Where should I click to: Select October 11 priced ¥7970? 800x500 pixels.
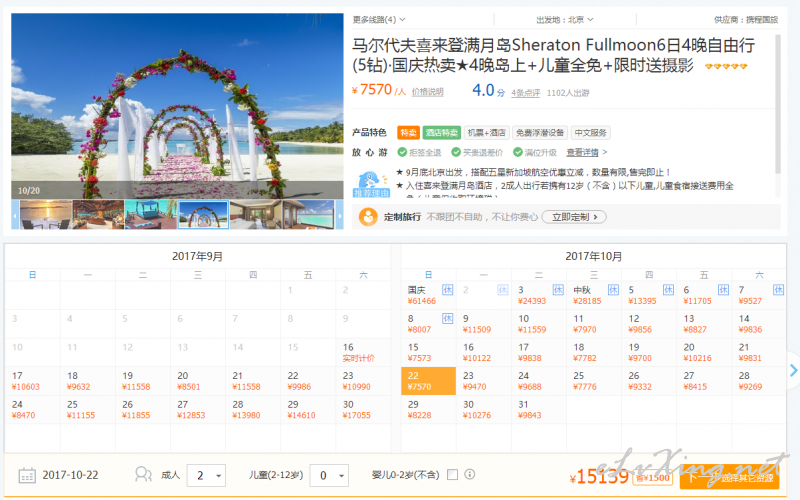point(594,323)
